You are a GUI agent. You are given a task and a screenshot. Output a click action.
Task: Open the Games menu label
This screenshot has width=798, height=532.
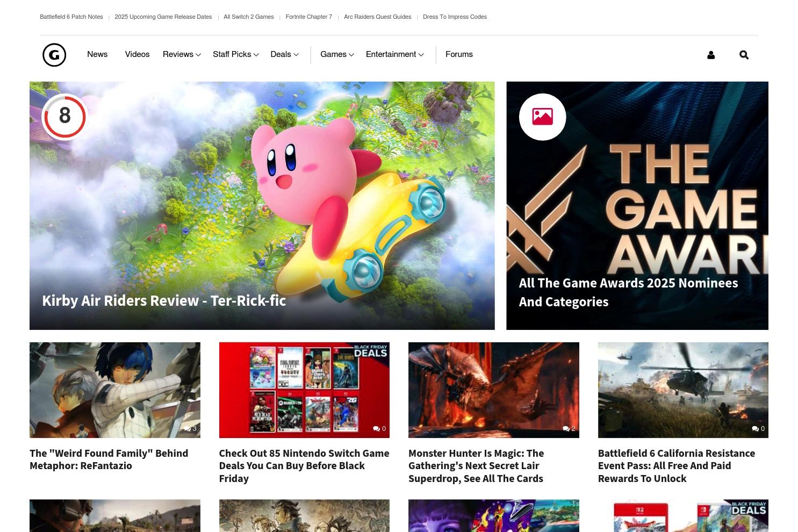333,54
